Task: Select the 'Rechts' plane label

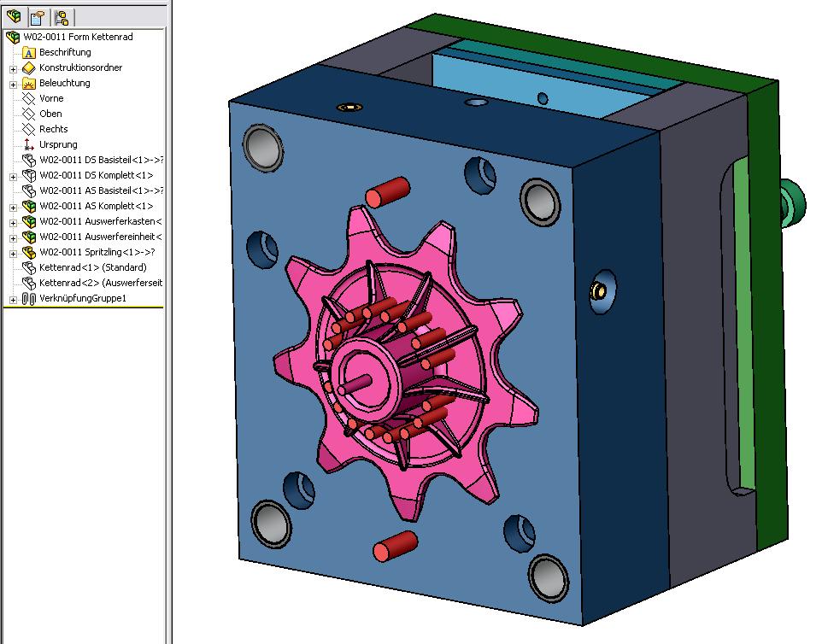Action: click(53, 129)
